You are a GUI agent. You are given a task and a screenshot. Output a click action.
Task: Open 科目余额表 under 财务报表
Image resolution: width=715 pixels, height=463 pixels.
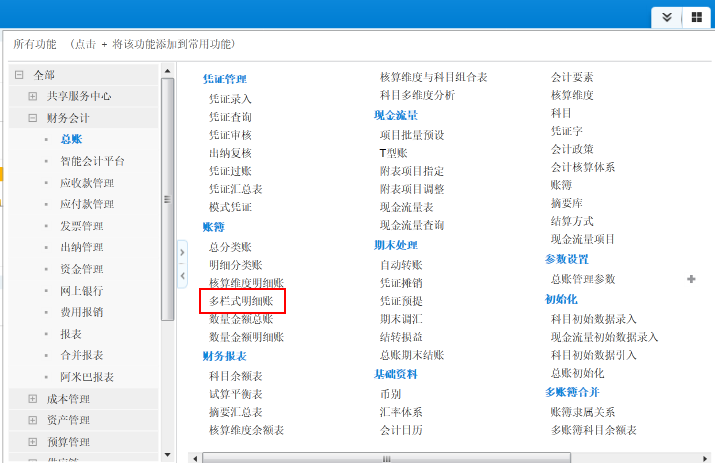click(x=235, y=376)
